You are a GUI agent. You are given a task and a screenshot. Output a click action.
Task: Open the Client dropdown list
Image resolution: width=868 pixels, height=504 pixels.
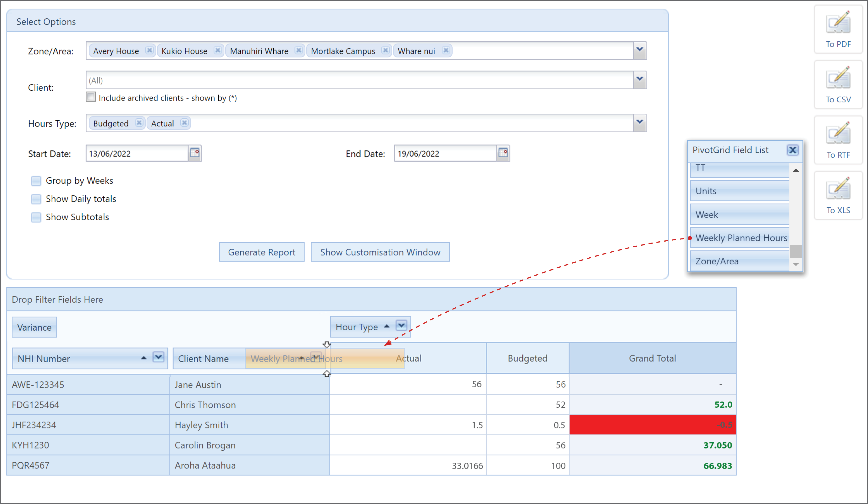pos(640,80)
